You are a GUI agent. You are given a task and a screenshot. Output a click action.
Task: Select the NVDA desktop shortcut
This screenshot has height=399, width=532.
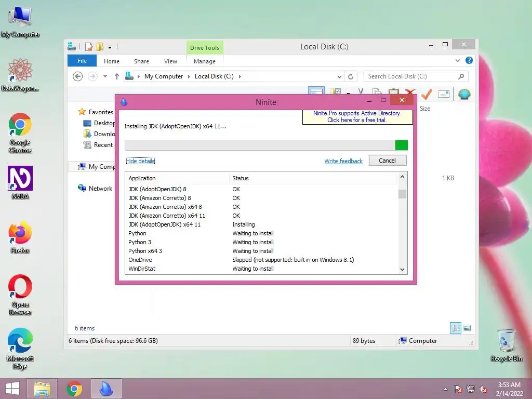point(20,182)
